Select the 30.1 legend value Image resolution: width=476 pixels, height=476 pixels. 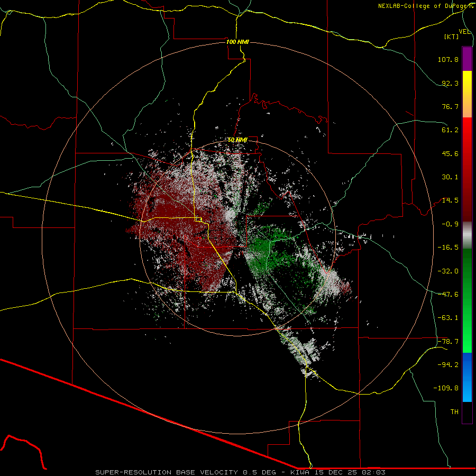coord(450,177)
